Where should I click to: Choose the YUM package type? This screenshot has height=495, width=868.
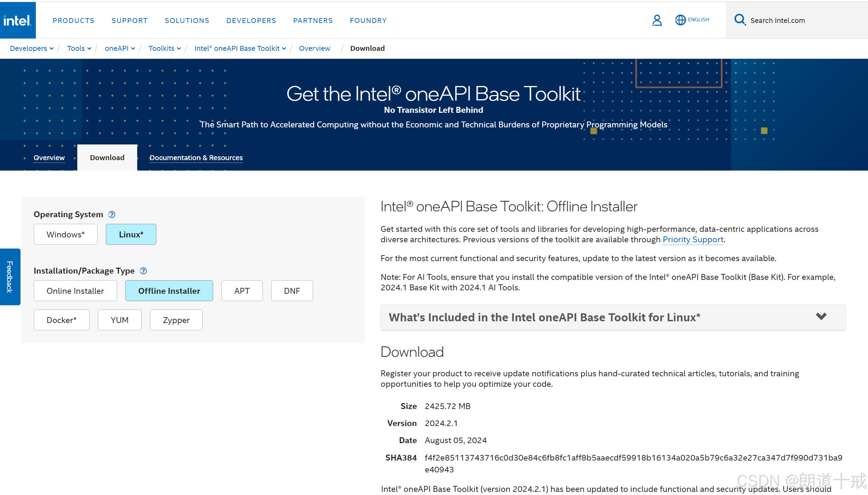tap(120, 320)
